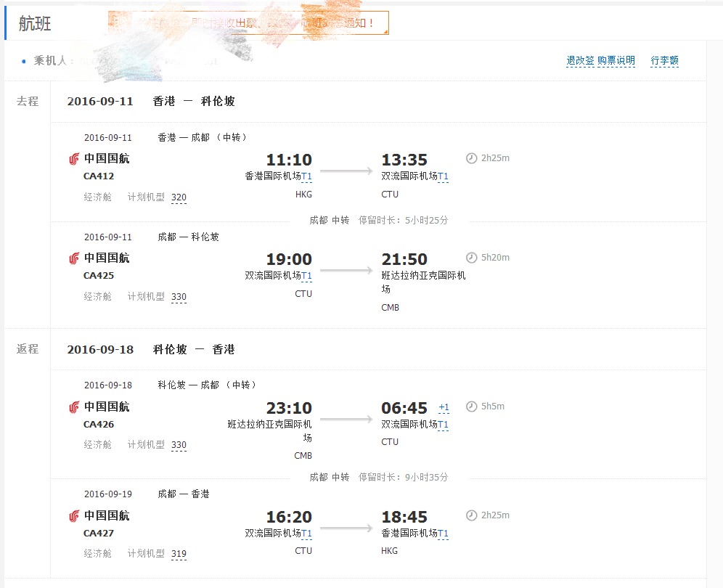Viewport: 723px width, 588px height.
Task: Click flight number CA425
Action: click(99, 276)
